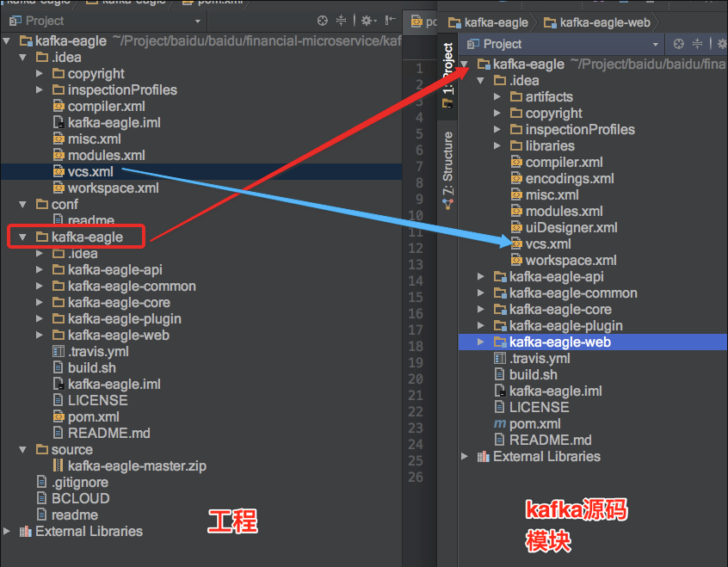Select BCLOUD file in left panel
Screen dimensions: 728x567
pos(73,498)
